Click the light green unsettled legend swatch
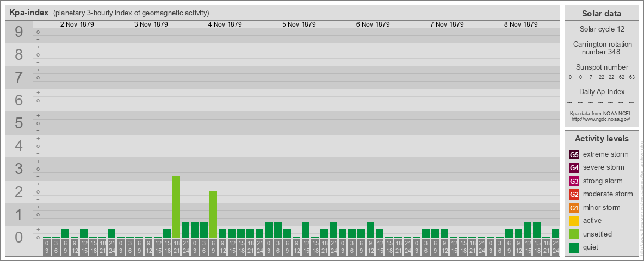Image resolution: width=644 pixels, height=261 pixels. pyautogui.click(x=574, y=234)
